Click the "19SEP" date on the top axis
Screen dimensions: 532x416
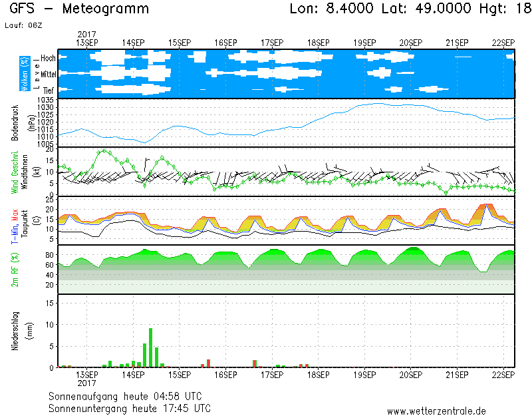coord(364,43)
